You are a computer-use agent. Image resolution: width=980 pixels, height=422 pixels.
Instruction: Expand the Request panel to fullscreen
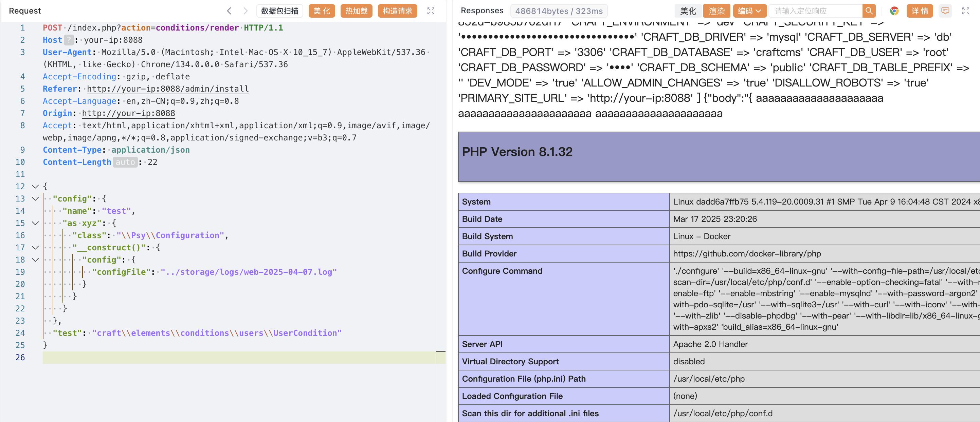(x=431, y=11)
